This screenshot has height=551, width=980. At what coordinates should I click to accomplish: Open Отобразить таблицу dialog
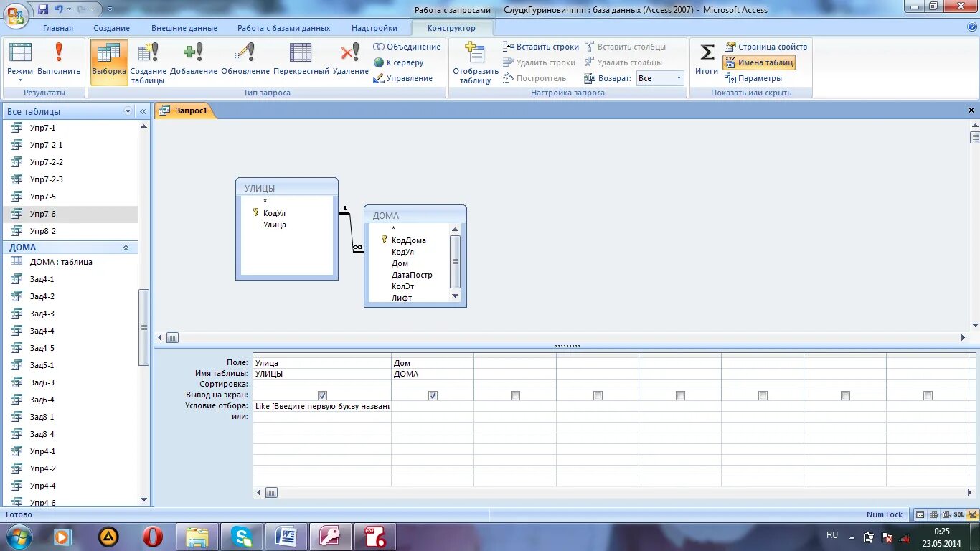(x=475, y=63)
